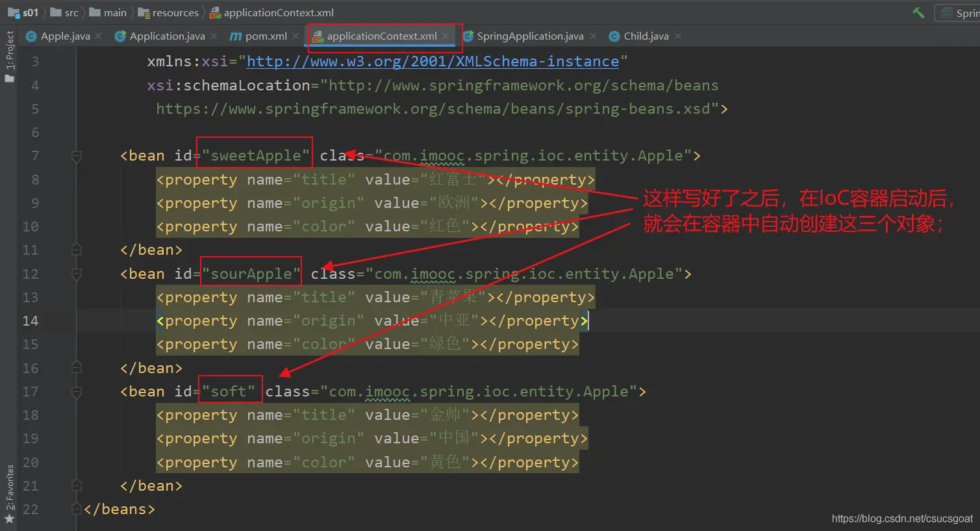980x531 pixels.
Task: Click the XMLSchema-instance namespace URL link
Action: click(433, 62)
